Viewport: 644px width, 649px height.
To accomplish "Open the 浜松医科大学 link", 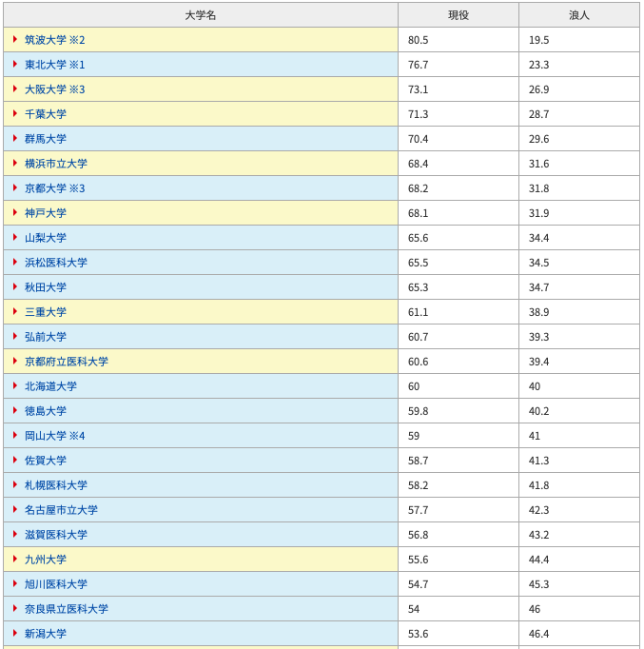I will click(x=56, y=263).
